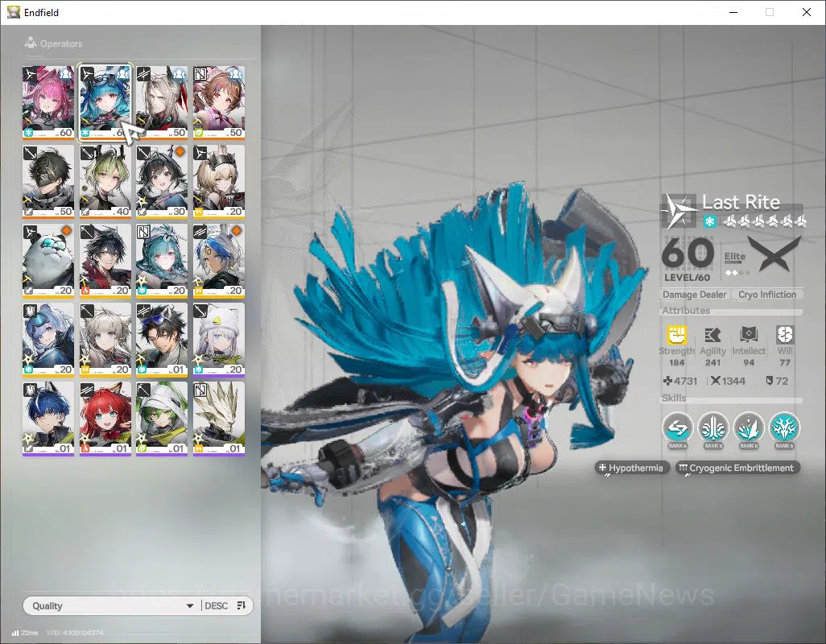Select the pink-haired level 60 operator
Image resolution: width=826 pixels, height=644 pixels.
(x=48, y=102)
